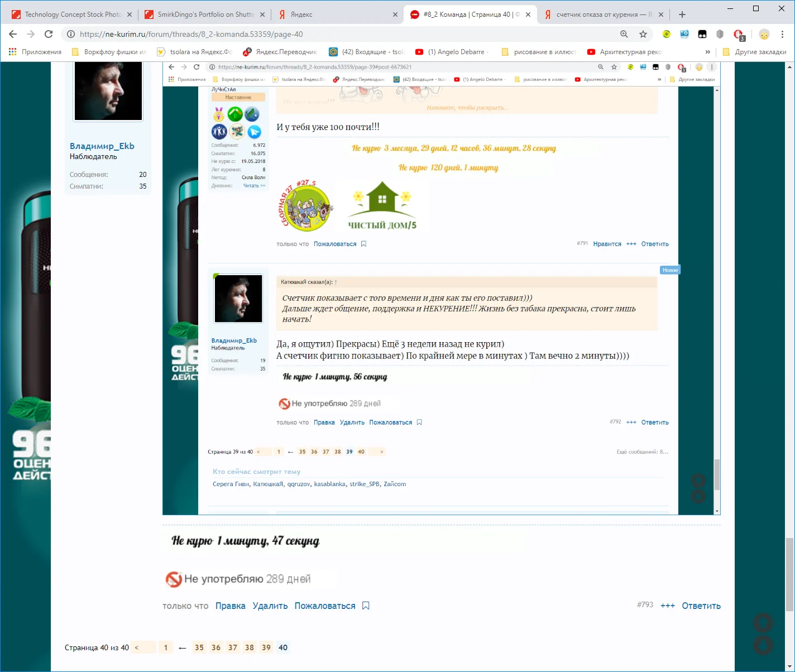The image size is (795, 672).
Task: Click the +++ multi-quote link on post #793
Action: (x=668, y=606)
